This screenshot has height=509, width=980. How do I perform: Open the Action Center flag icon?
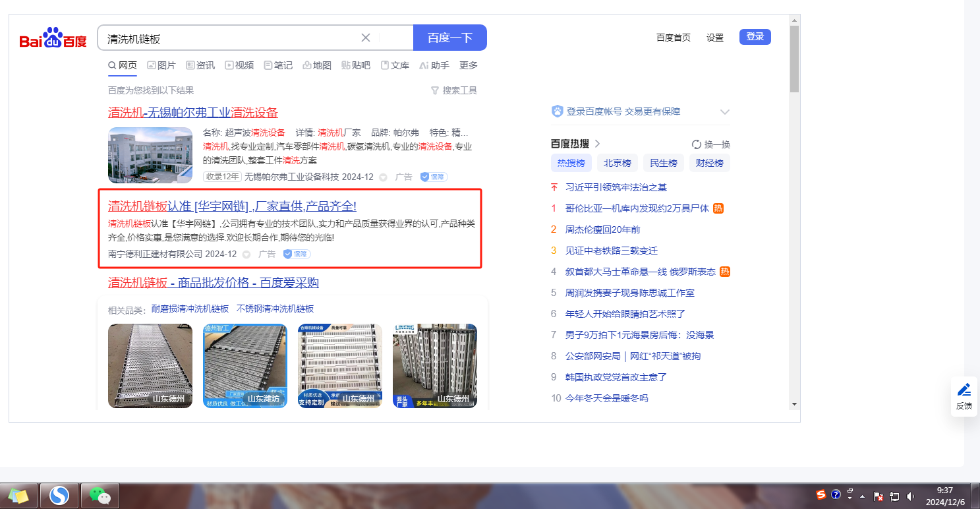[879, 496]
